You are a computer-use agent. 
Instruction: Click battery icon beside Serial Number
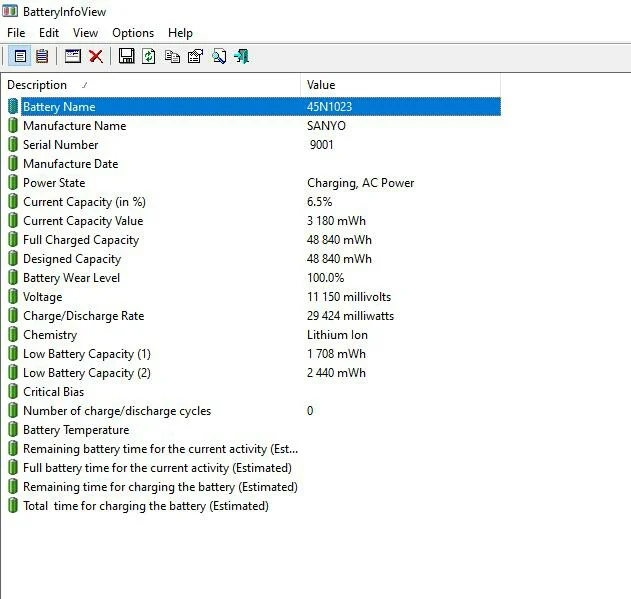[x=13, y=145]
